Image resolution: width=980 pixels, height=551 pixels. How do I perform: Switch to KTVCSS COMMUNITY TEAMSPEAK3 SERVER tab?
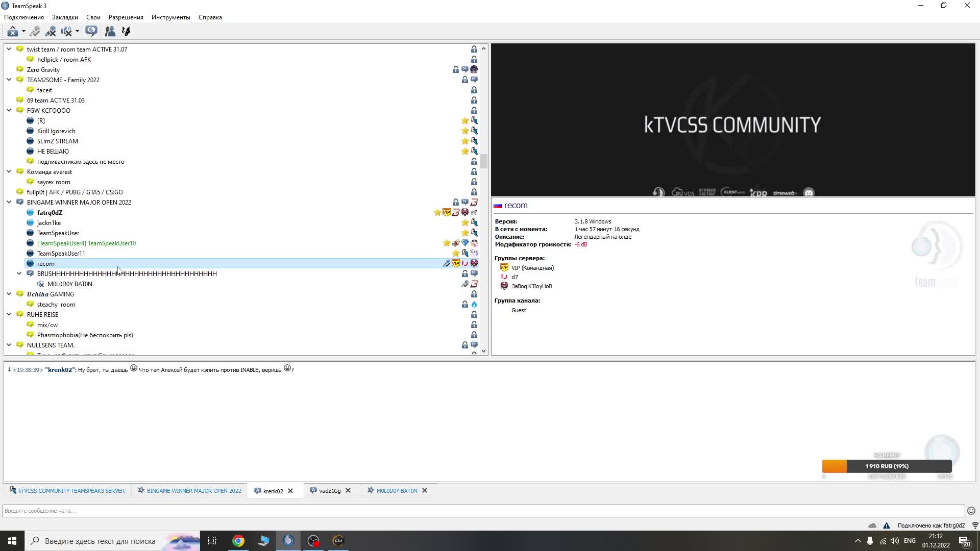67,491
